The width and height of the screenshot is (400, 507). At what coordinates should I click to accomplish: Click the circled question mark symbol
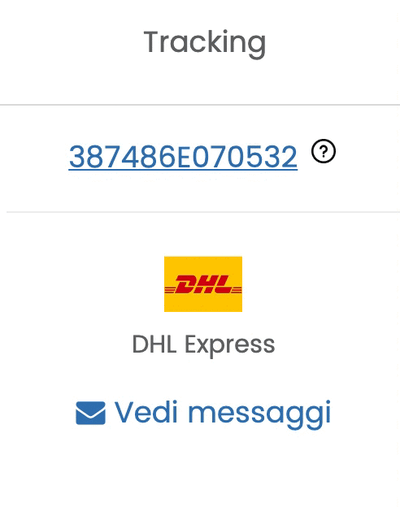pos(323,151)
